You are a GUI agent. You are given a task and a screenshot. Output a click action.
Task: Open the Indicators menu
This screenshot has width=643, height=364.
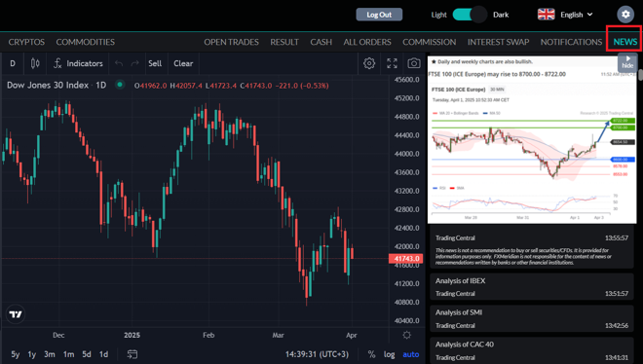pyautogui.click(x=78, y=63)
